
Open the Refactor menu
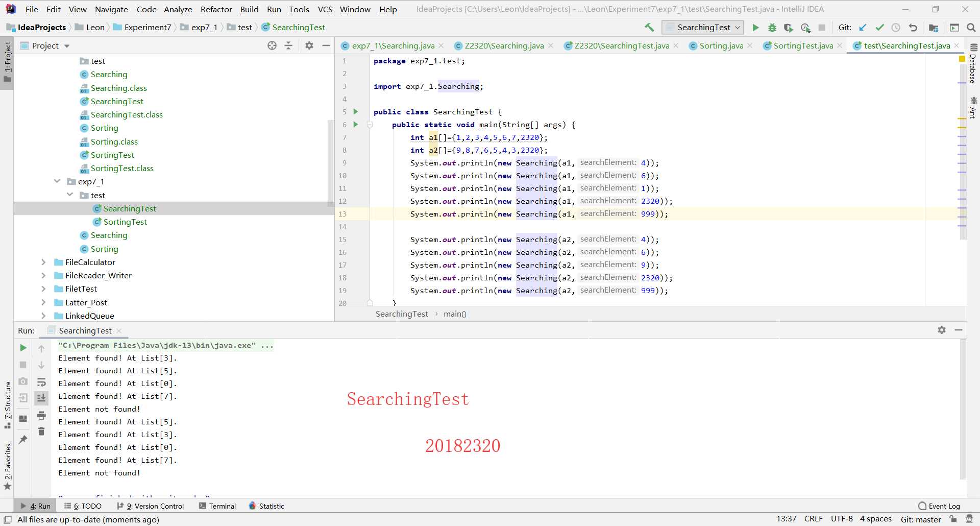[x=216, y=9]
